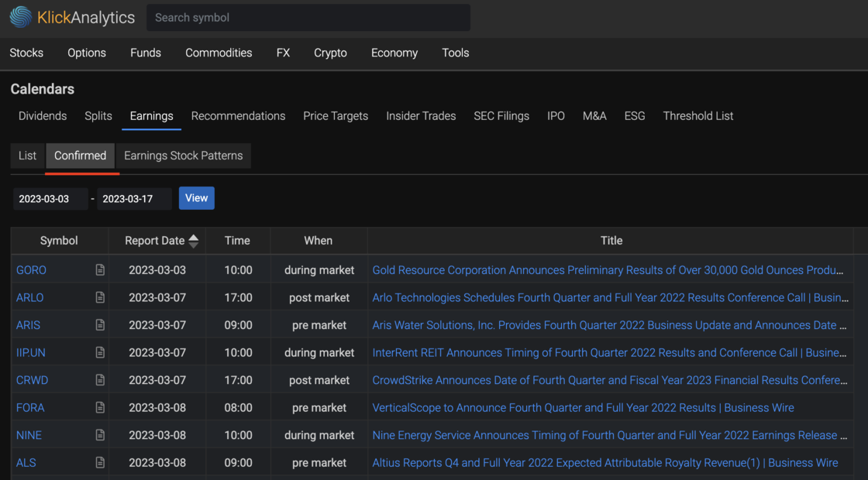Open the Crypto menu
Image resolution: width=868 pixels, height=480 pixels.
coord(330,53)
